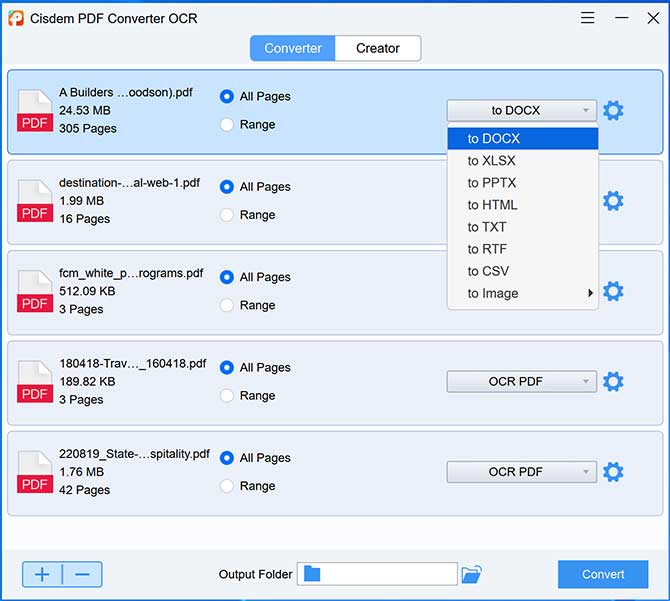Open settings gear for 220819_State file
The image size is (670, 601).
(x=613, y=472)
